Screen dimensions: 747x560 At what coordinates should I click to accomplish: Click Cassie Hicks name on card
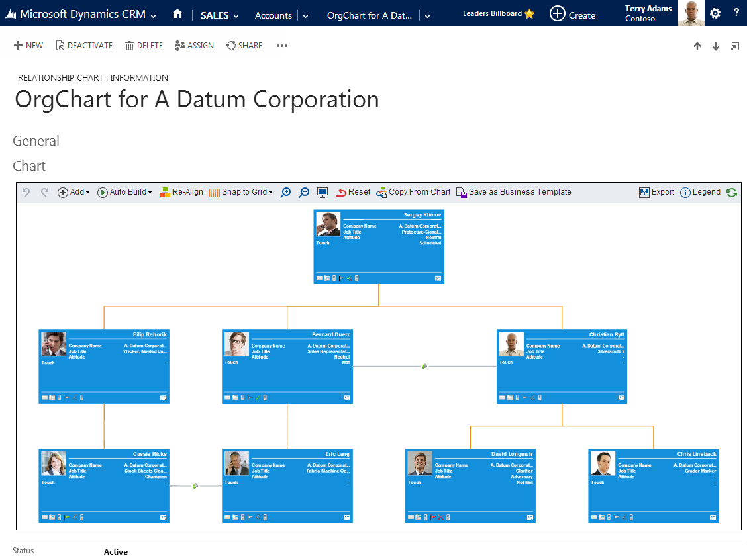(x=150, y=454)
